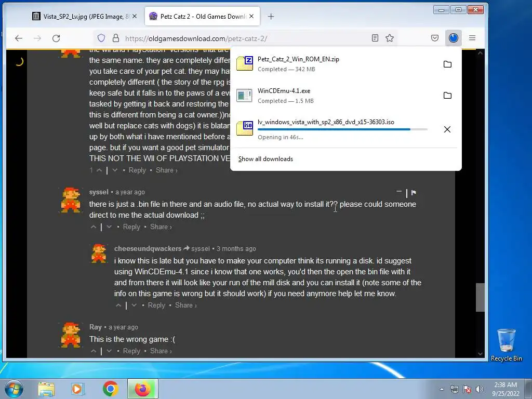532x399 pixels.
Task: Click the site padlock security icon
Action: pyautogui.click(x=116, y=38)
